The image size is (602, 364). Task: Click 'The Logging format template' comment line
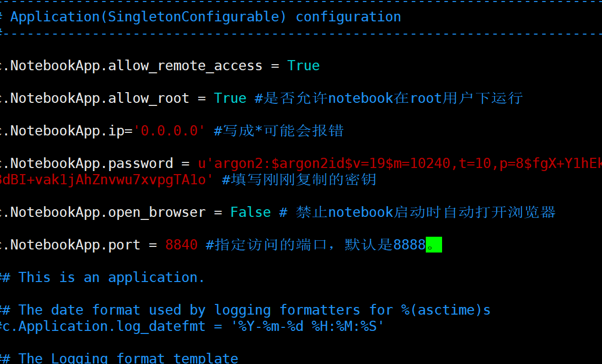[127, 358]
